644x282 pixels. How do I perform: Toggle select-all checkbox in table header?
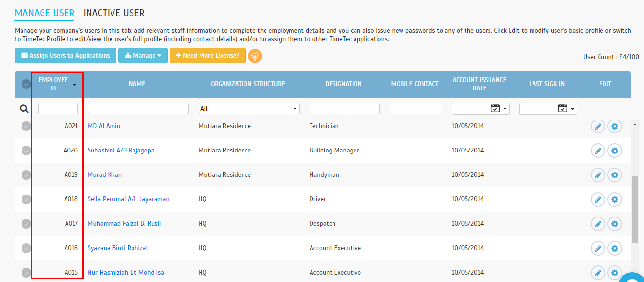point(26,84)
